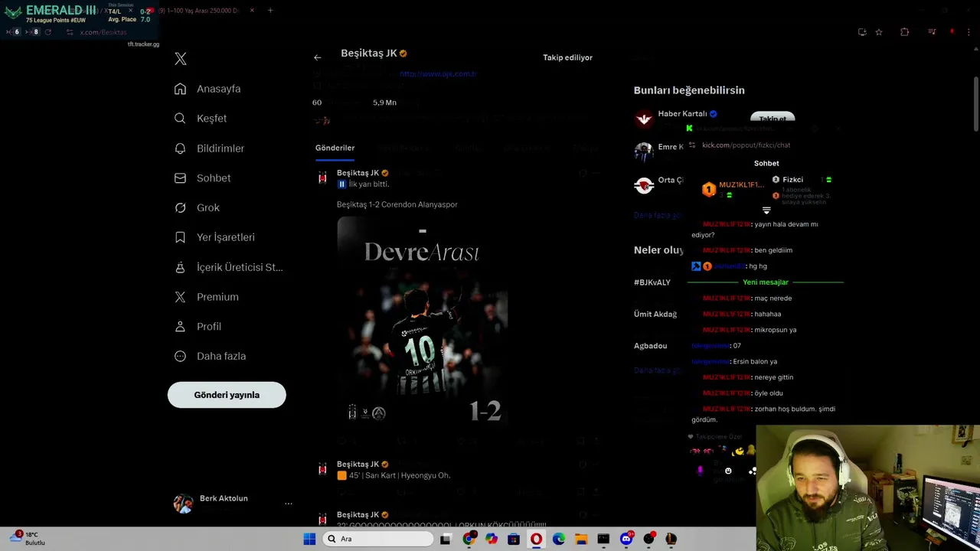Switch to the Gönderiler tab

point(335,148)
